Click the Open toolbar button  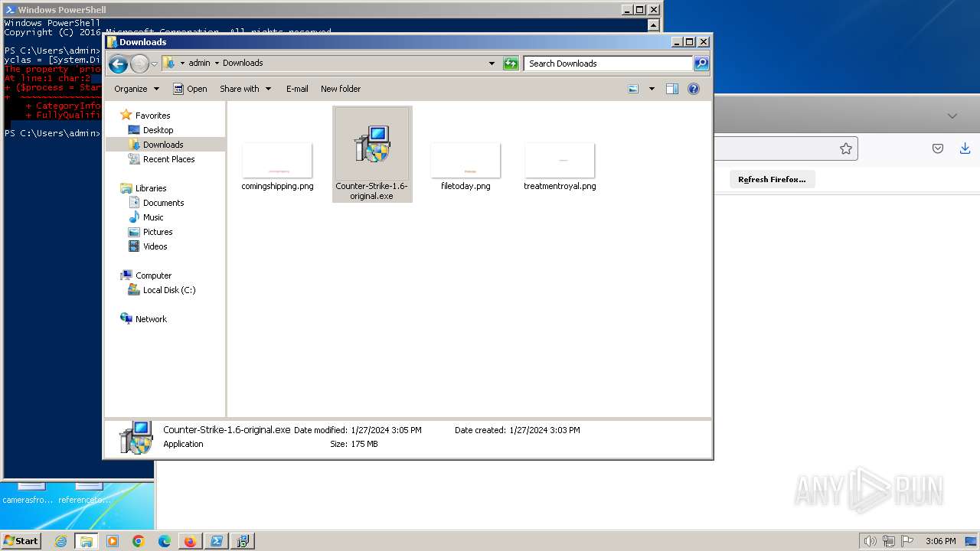pos(190,89)
